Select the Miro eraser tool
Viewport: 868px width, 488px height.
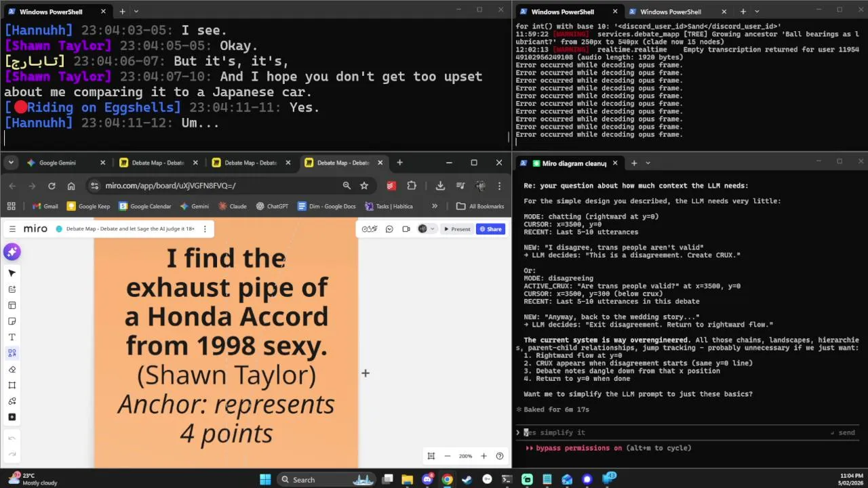pyautogui.click(x=12, y=369)
